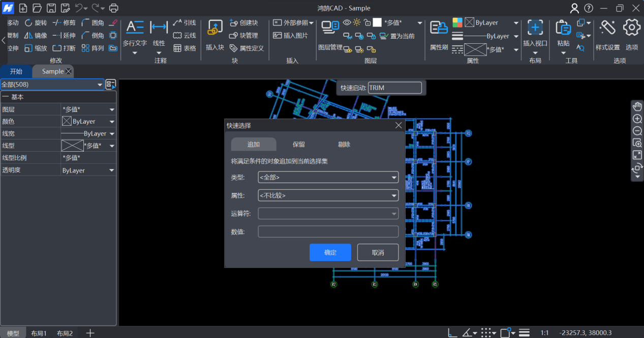Select the Pan hand tool
The height and width of the screenshot is (338, 644).
tap(637, 106)
